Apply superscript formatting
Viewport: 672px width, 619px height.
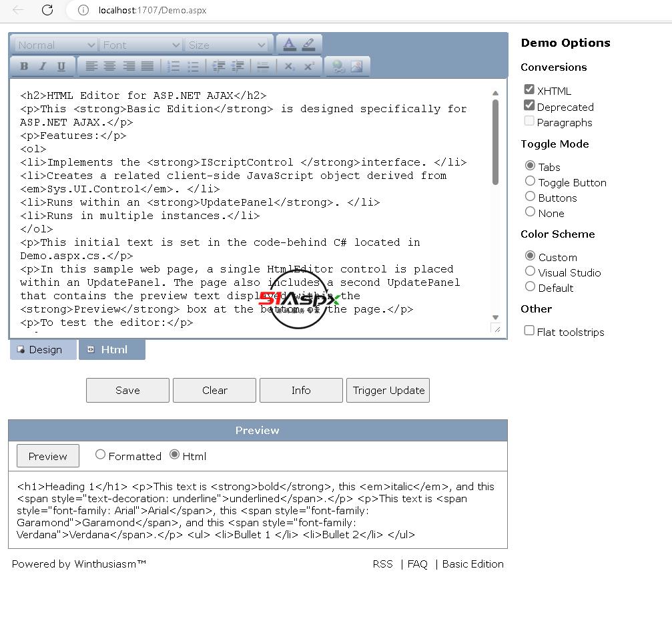pyautogui.click(x=308, y=67)
